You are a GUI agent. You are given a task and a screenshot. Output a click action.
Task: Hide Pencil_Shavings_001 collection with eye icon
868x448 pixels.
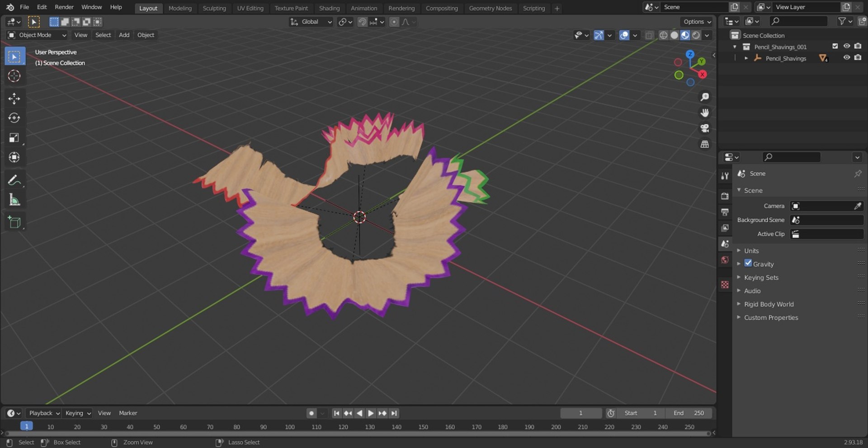pyautogui.click(x=847, y=46)
